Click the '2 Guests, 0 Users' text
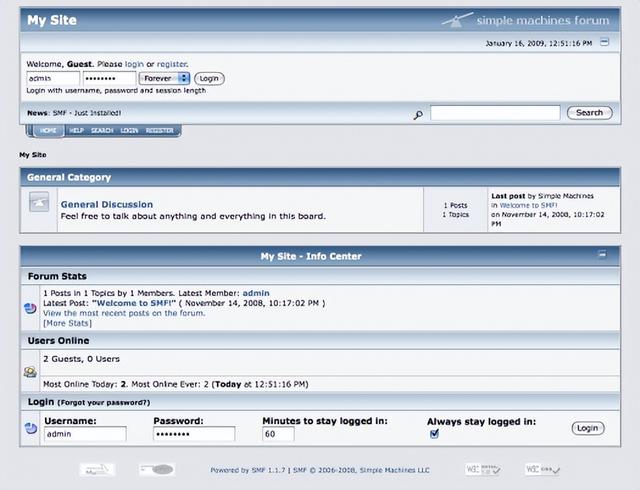Image resolution: width=640 pixels, height=490 pixels. (81, 359)
